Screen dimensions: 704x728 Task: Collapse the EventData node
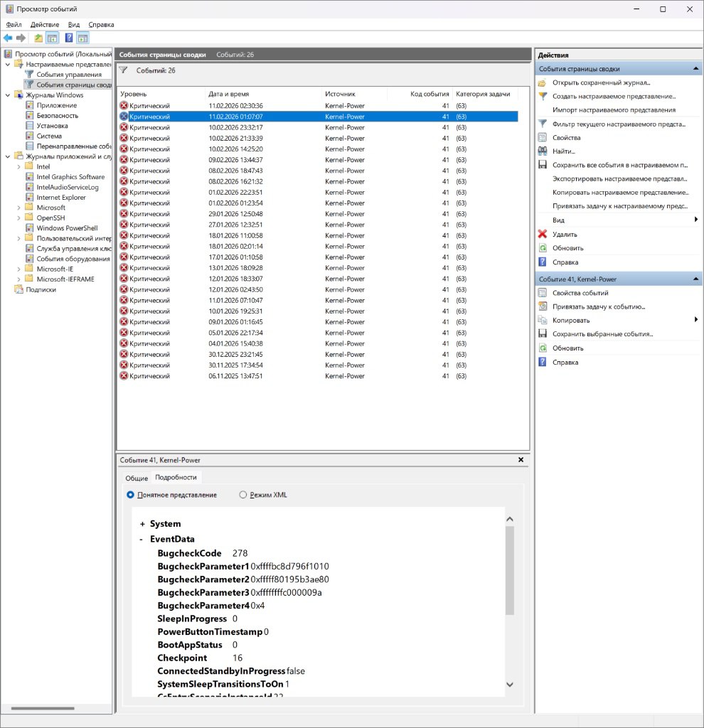pyautogui.click(x=142, y=540)
